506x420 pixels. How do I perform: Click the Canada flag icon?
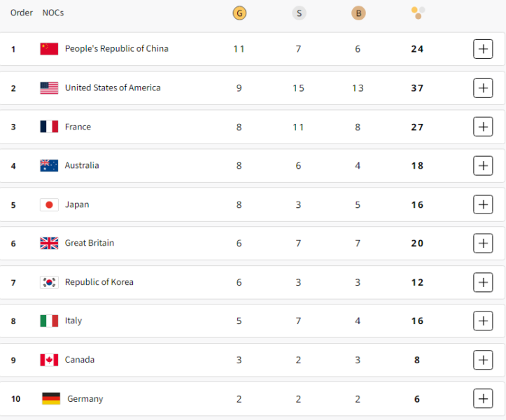coord(49,360)
